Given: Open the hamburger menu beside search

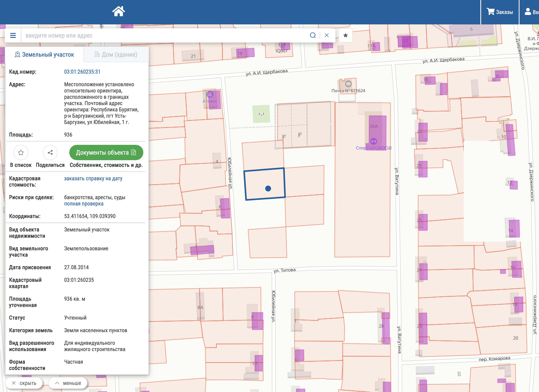Looking at the screenshot, I should click(13, 35).
